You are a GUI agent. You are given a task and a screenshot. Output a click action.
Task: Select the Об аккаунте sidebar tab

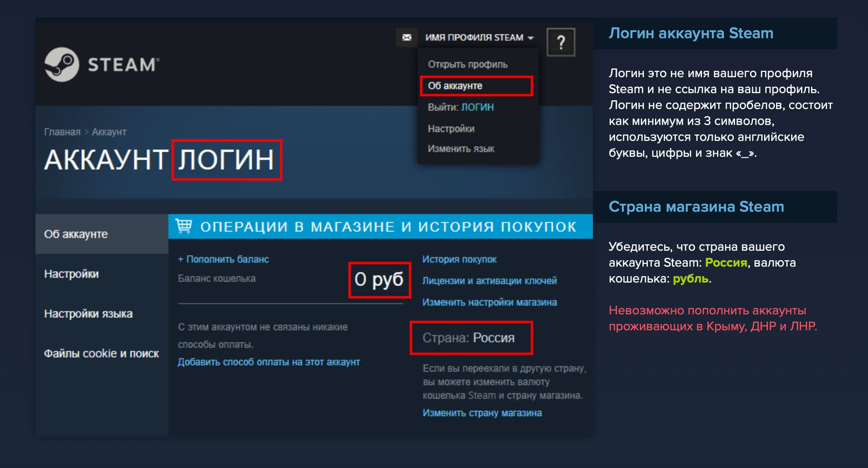point(102,234)
